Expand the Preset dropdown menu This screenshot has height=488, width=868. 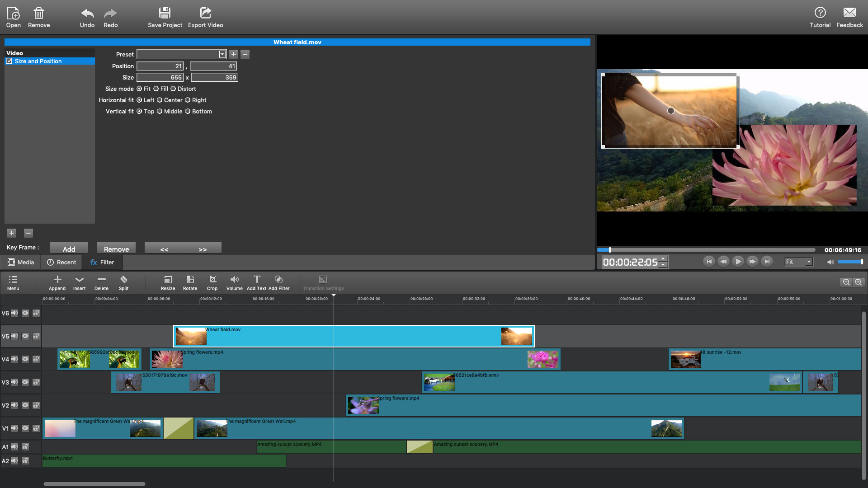pos(222,54)
